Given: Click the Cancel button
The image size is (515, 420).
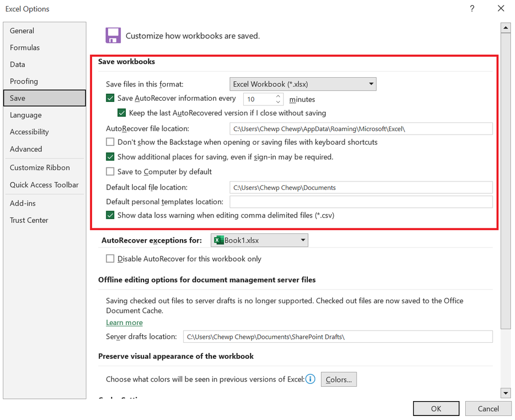Looking at the screenshot, I should point(488,409).
